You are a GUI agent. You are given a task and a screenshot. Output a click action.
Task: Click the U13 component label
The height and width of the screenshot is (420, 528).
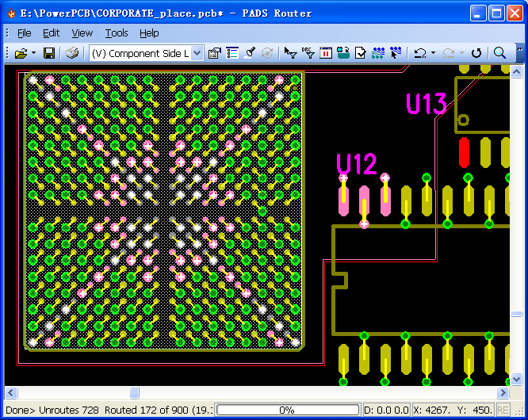pyautogui.click(x=427, y=104)
